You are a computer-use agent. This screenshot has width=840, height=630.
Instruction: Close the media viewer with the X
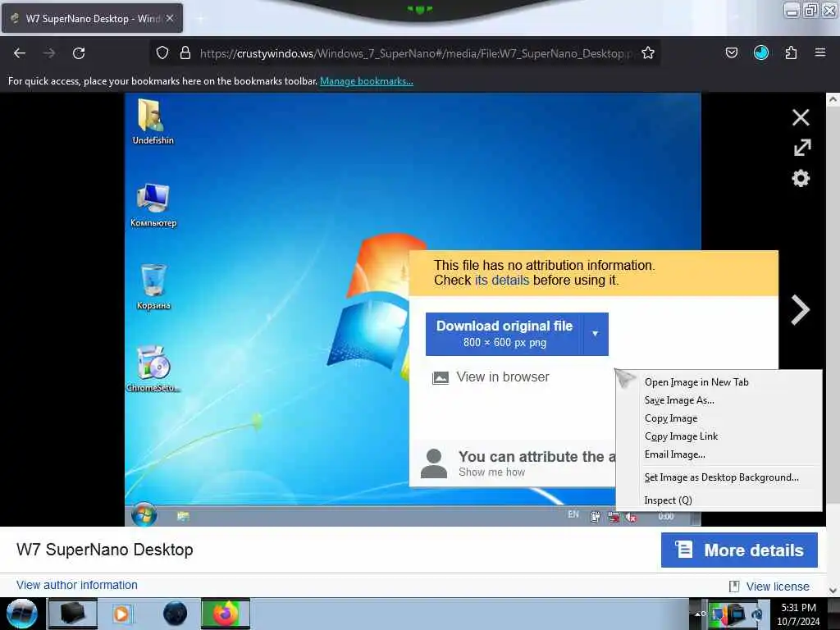pos(801,117)
